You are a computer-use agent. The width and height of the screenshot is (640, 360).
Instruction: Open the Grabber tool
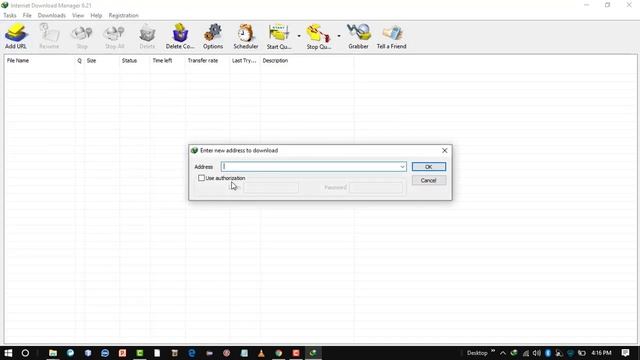coord(358,36)
